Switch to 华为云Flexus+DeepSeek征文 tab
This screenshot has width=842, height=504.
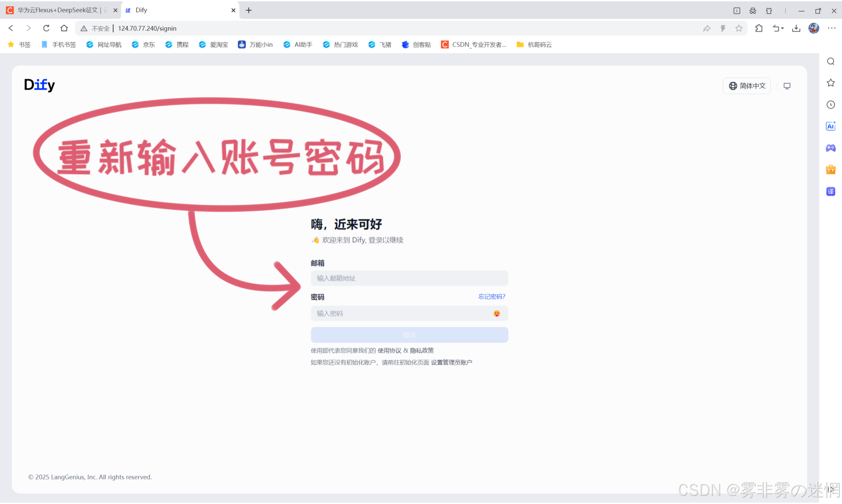pos(59,10)
